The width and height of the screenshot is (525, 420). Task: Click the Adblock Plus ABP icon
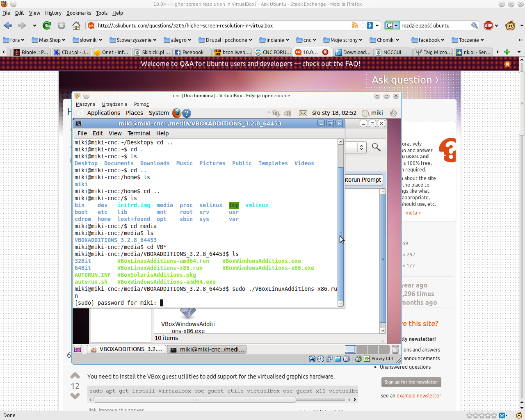(488, 25)
